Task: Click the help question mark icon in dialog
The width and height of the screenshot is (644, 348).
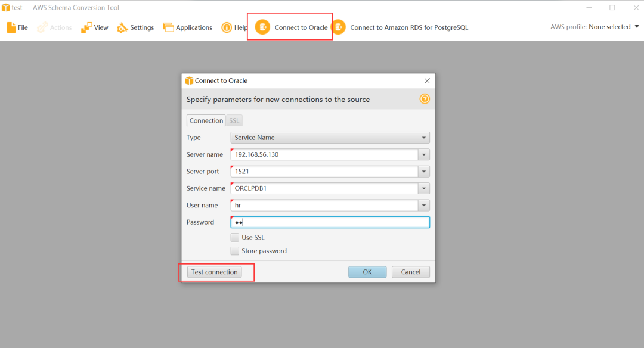Action: click(425, 99)
